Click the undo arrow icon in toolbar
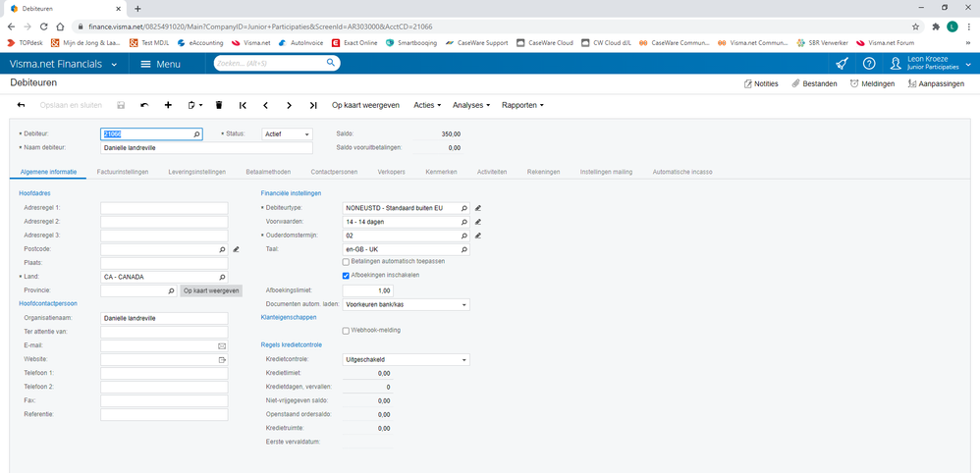 point(144,105)
